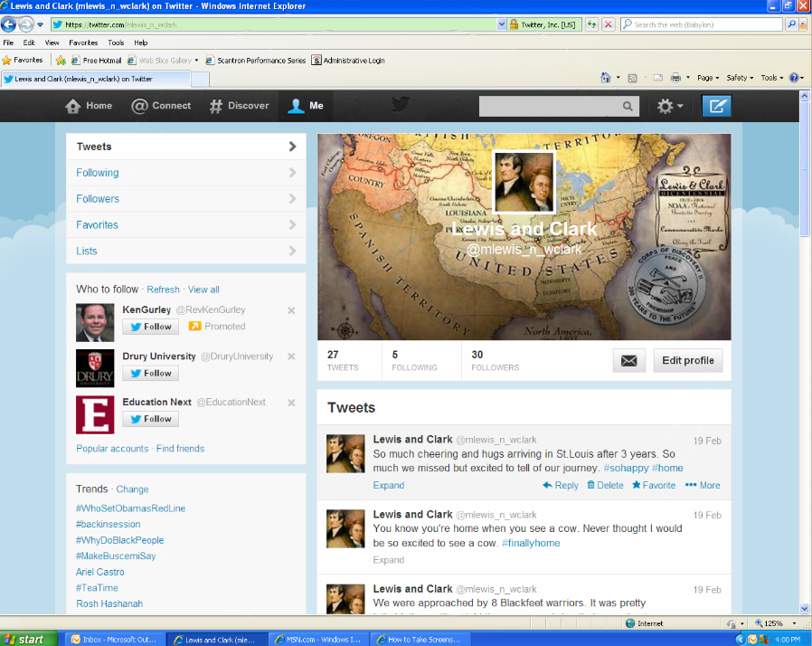
Task: Click the IE Help question mark icon
Action: pos(794,78)
